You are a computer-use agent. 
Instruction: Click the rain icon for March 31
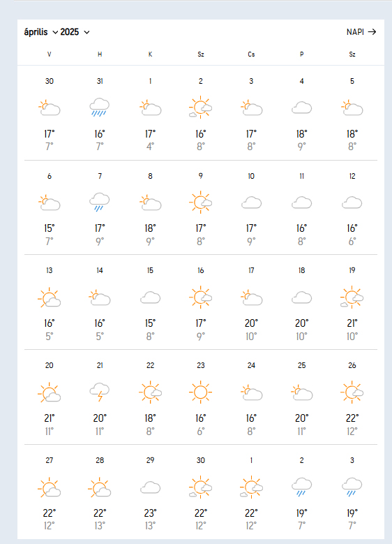tap(100, 108)
